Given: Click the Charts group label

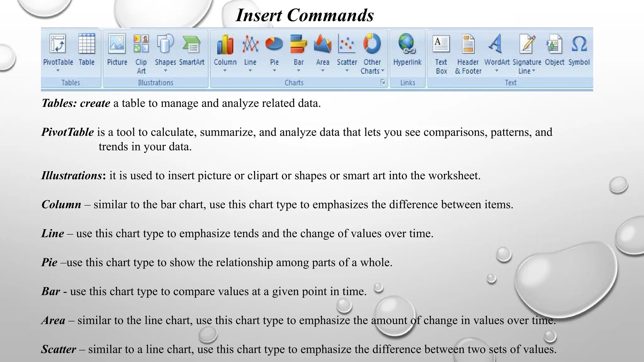Looking at the screenshot, I should point(294,83).
